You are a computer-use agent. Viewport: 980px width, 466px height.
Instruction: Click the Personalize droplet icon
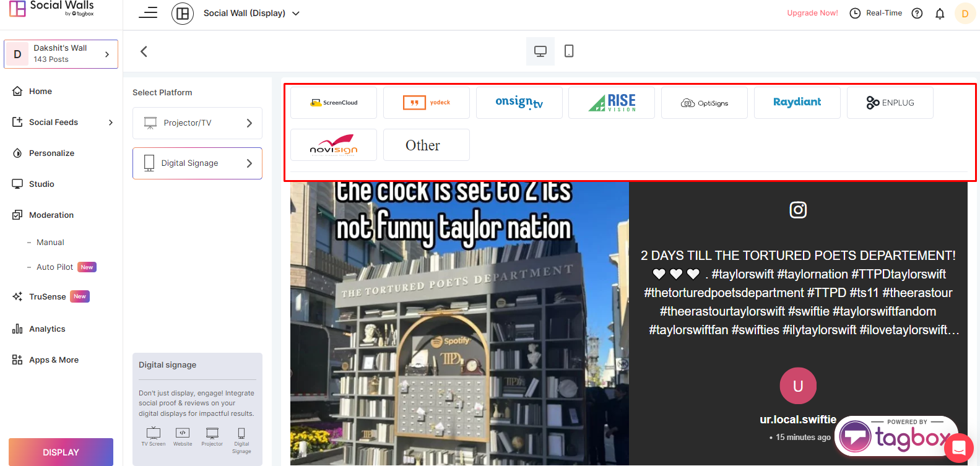pyautogui.click(x=17, y=153)
